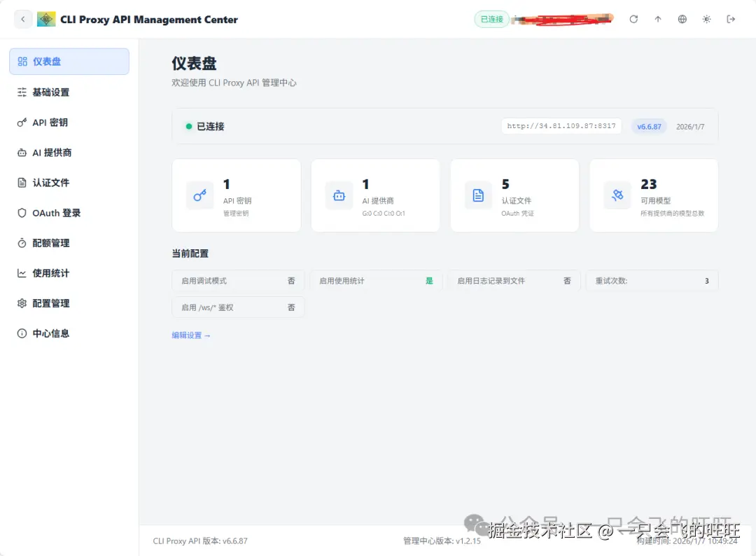This screenshot has height=556, width=756.
Task: Click the 启用日志记录到文件 setting row
Action: [514, 281]
